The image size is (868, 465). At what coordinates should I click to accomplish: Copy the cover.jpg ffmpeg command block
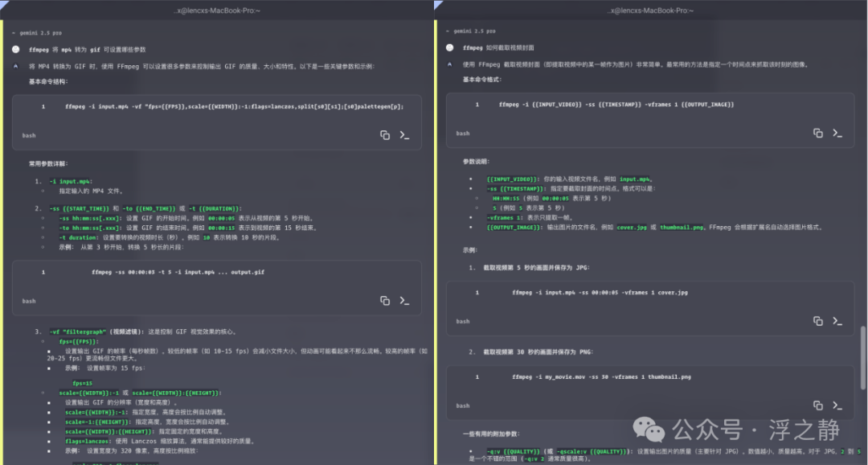(x=817, y=321)
